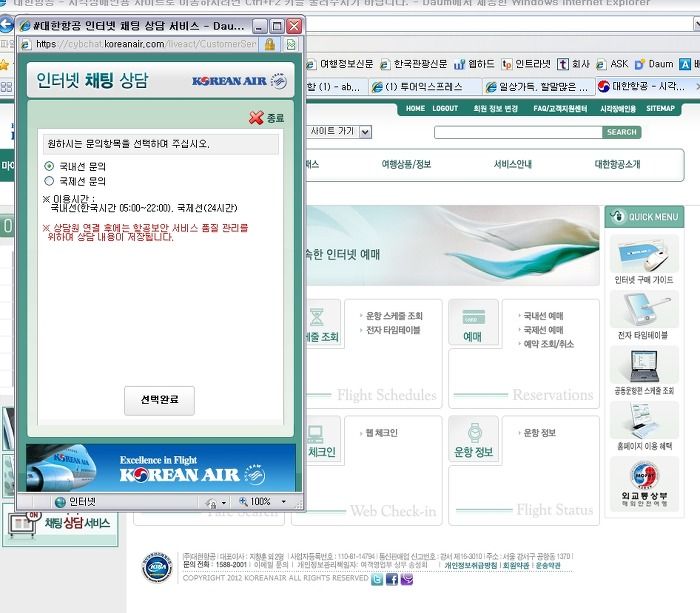Click the QUICK MENU header icon
The width and height of the screenshot is (700, 613).
(x=617, y=216)
